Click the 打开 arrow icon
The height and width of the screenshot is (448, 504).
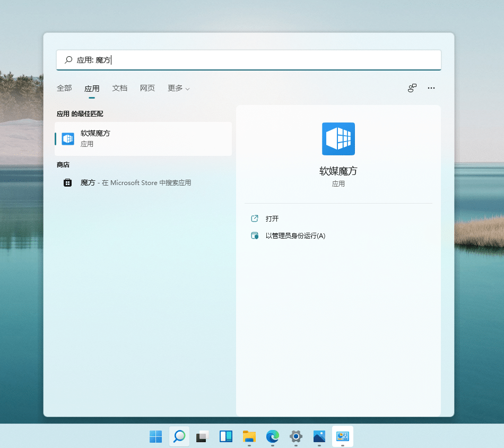[255, 218]
